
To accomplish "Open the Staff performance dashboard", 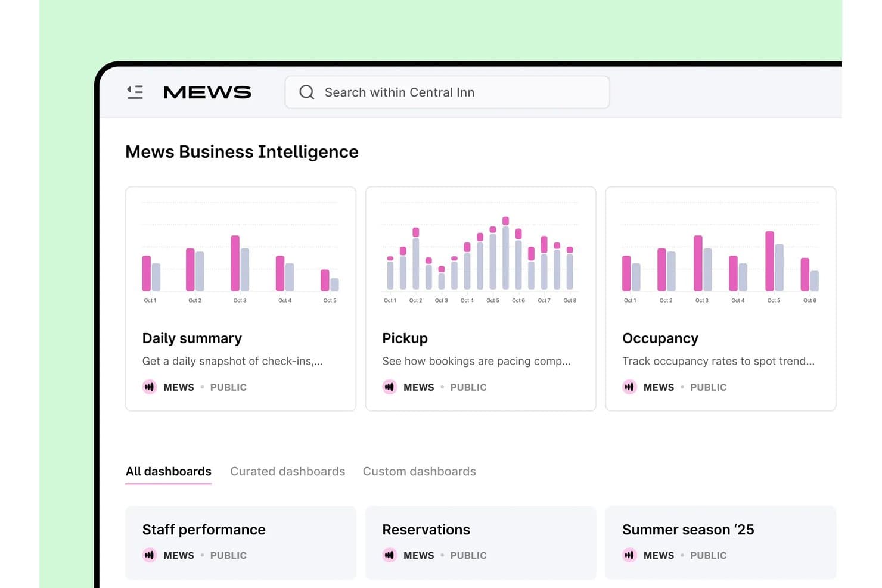I will click(241, 543).
